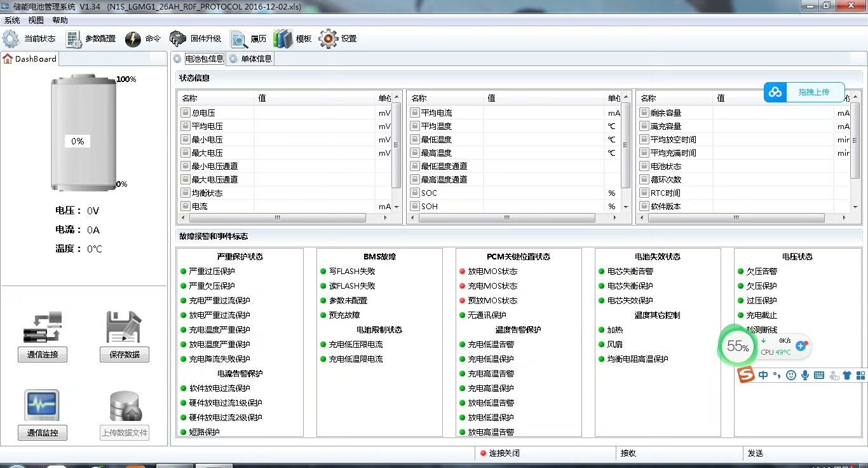The image size is (868, 468).
Task: Open the 帮助 menu
Action: pos(60,20)
